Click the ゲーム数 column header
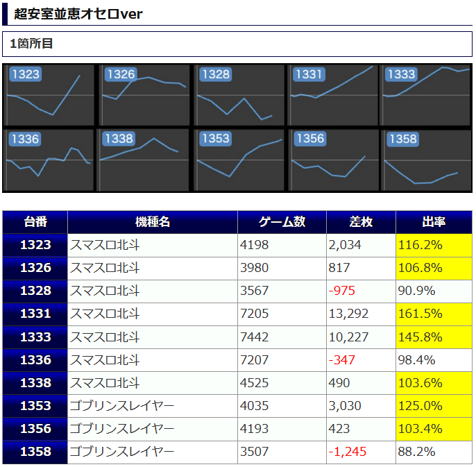This screenshot has width=476, height=467. coord(282,222)
